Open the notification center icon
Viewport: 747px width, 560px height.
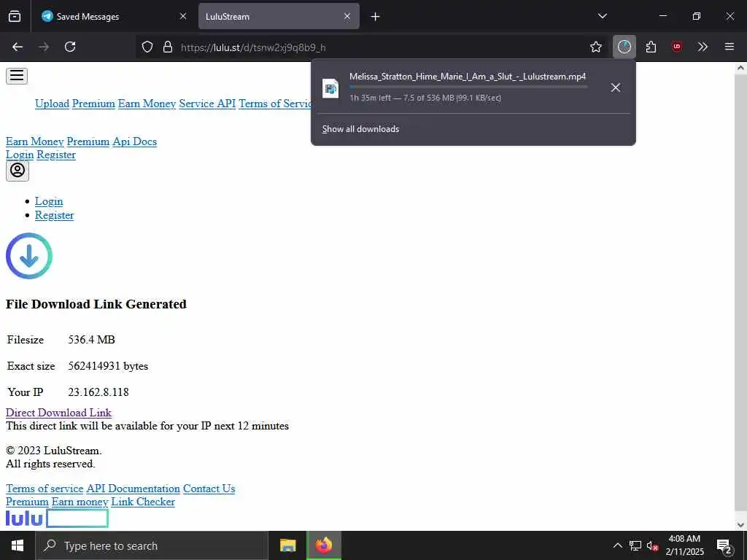(x=724, y=545)
